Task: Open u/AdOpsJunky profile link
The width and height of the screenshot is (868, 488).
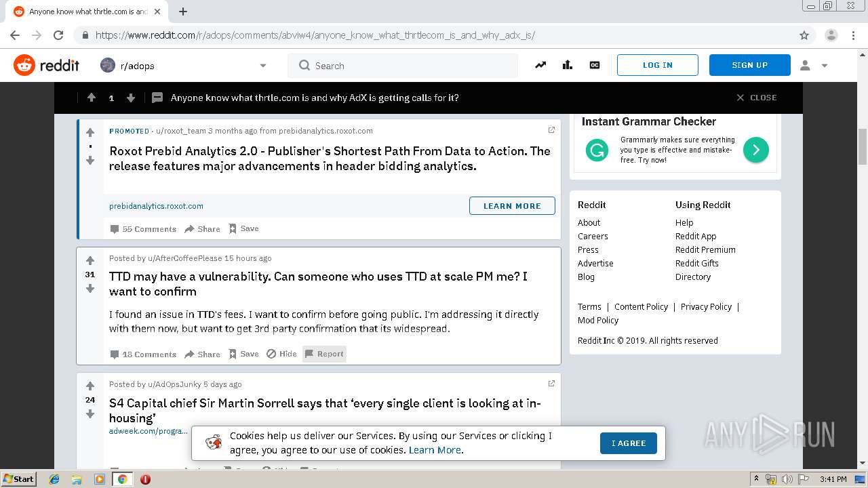Action: point(175,384)
